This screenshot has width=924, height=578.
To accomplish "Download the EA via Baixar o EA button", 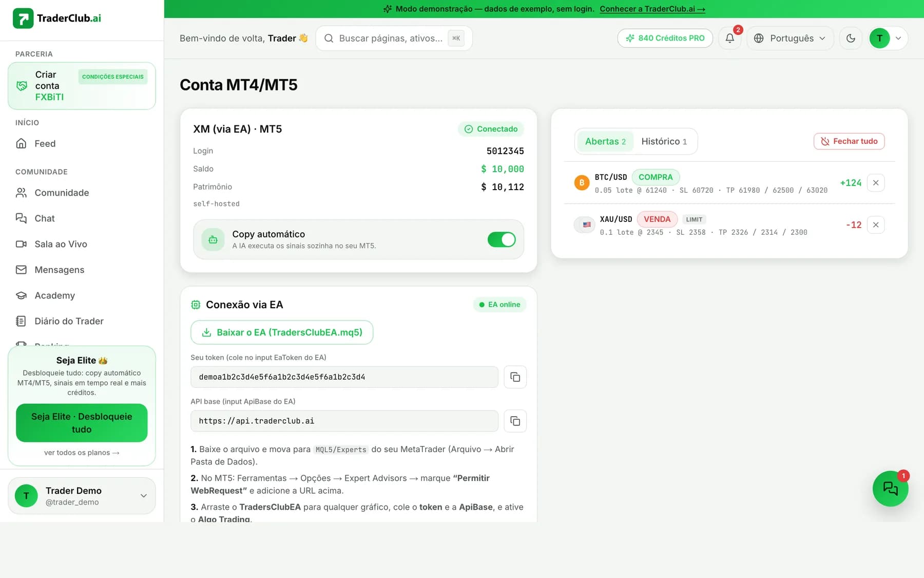I will [x=282, y=332].
